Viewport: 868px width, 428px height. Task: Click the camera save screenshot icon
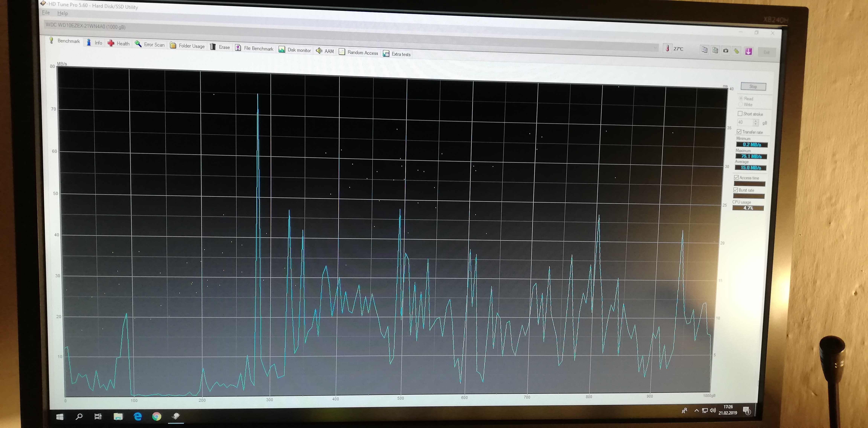pyautogui.click(x=726, y=50)
